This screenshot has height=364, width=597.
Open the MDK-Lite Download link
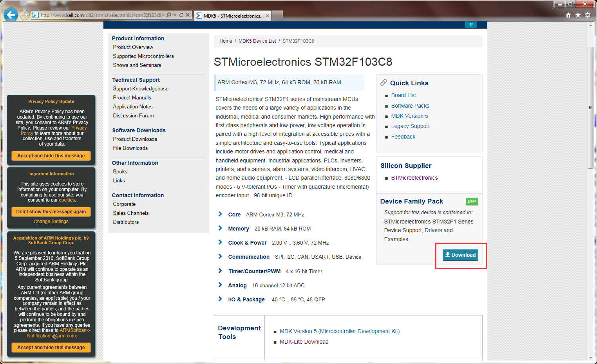click(x=304, y=342)
